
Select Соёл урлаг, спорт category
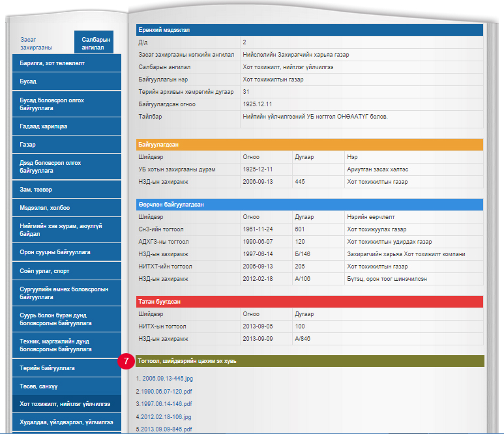click(x=48, y=270)
